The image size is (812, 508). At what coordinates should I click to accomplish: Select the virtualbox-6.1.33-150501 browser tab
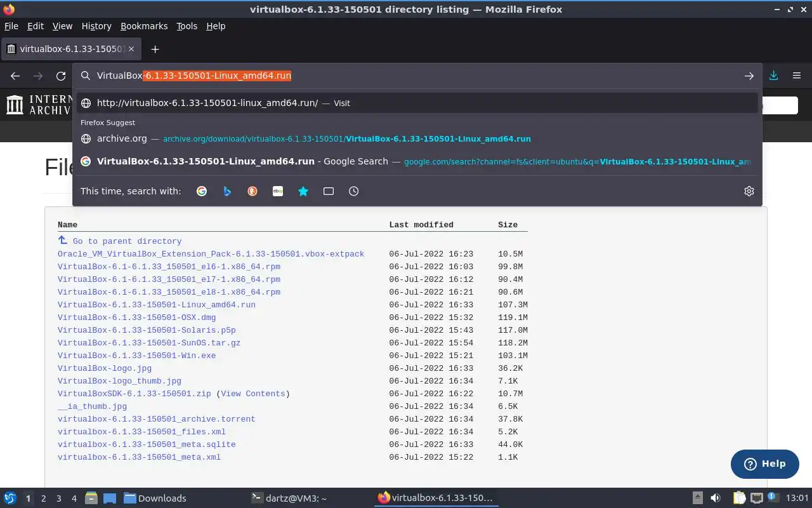point(70,49)
